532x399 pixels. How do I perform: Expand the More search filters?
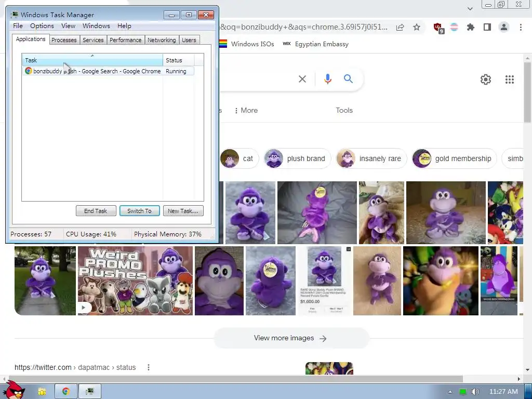tap(246, 110)
